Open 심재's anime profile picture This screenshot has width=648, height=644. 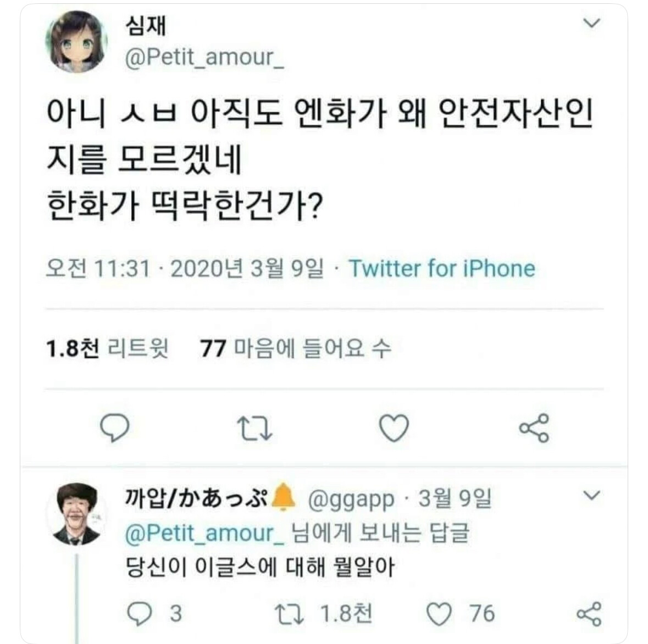(76, 42)
